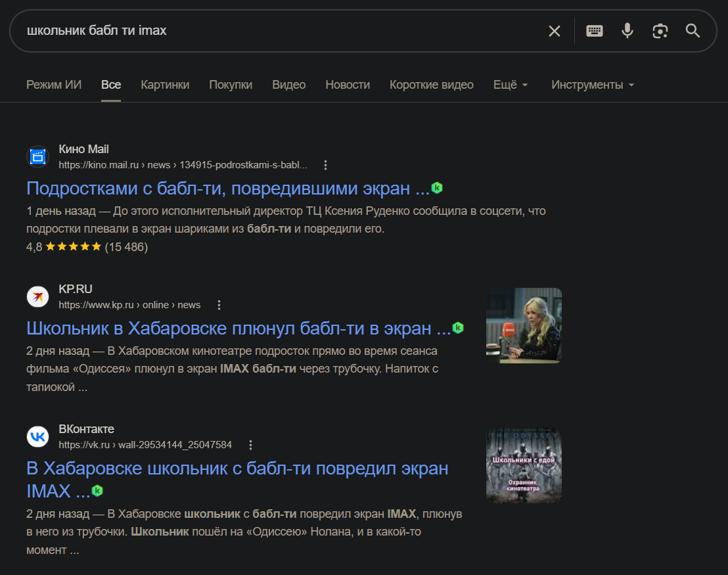This screenshot has width=728, height=575.
Task: Open three-dot menu for Кино Mail result
Action: [x=325, y=165]
